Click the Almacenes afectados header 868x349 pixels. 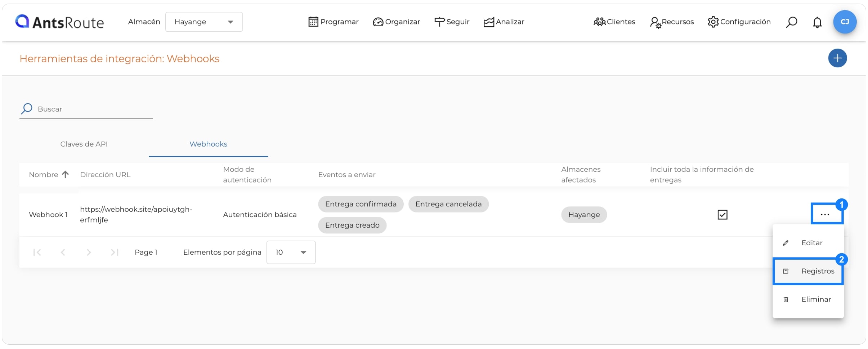click(581, 175)
